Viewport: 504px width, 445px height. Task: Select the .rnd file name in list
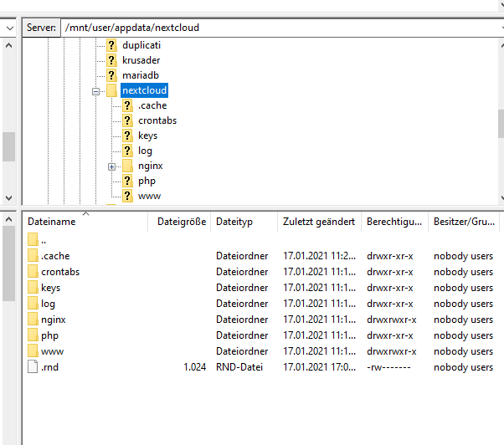click(x=50, y=367)
